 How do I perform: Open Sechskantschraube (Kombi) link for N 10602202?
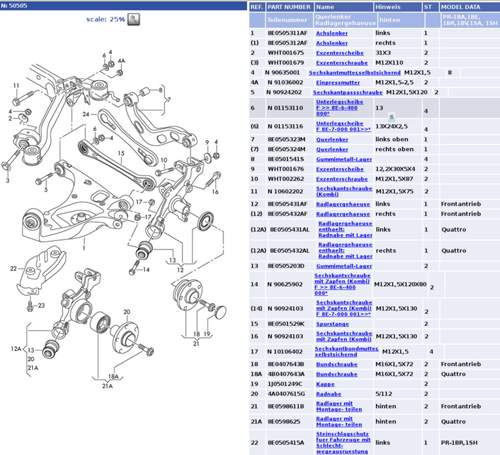tap(344, 191)
